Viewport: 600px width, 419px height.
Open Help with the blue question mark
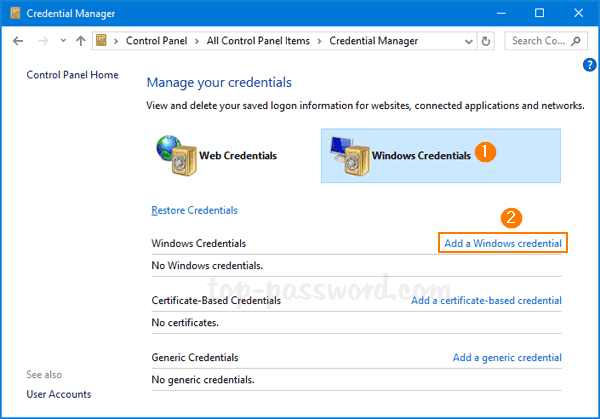[x=589, y=65]
